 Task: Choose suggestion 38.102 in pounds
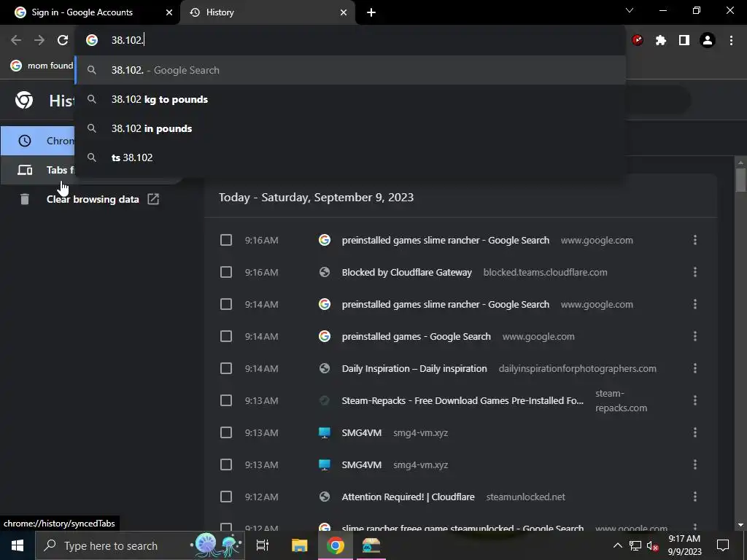coord(350,128)
